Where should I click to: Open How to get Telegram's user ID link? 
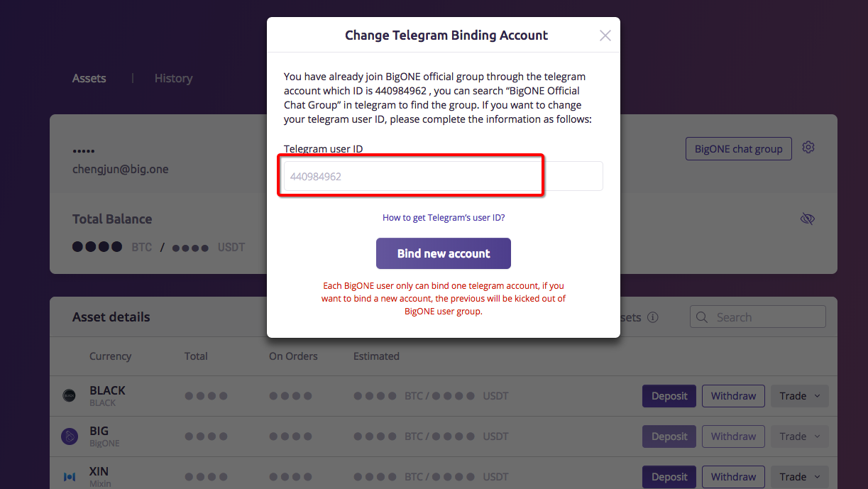click(x=444, y=218)
